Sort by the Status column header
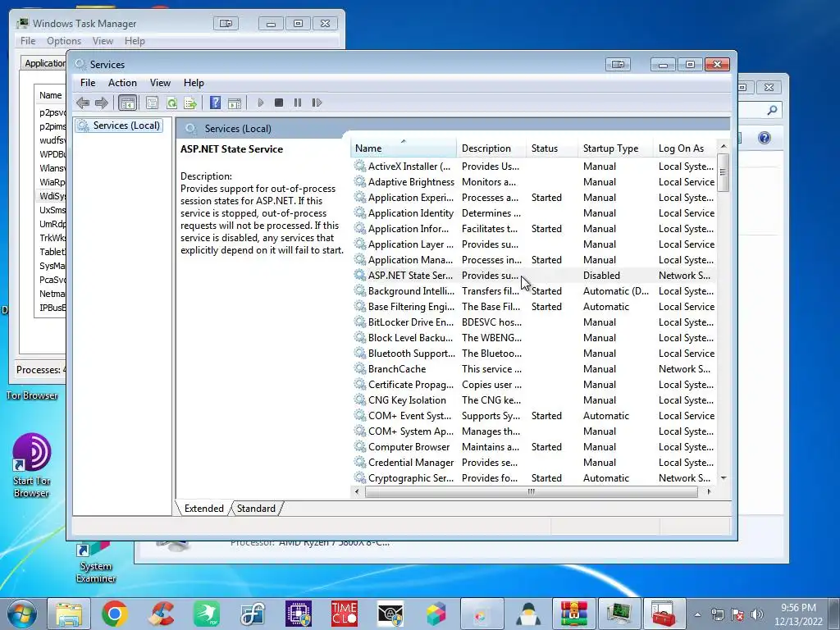This screenshot has width=840, height=630. pyautogui.click(x=552, y=148)
